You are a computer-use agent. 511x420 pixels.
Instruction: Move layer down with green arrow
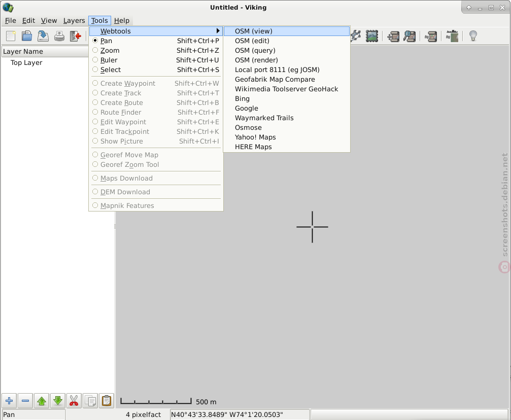[58, 401]
